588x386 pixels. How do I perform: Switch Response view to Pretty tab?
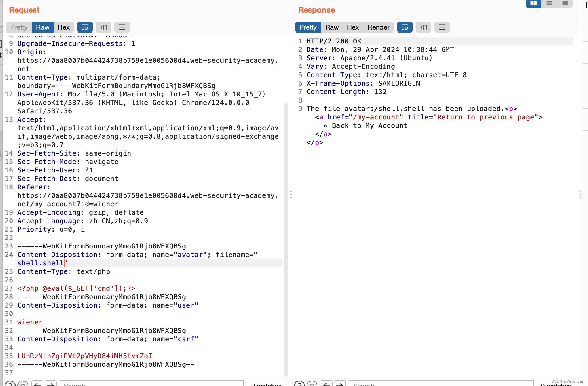pyautogui.click(x=308, y=27)
